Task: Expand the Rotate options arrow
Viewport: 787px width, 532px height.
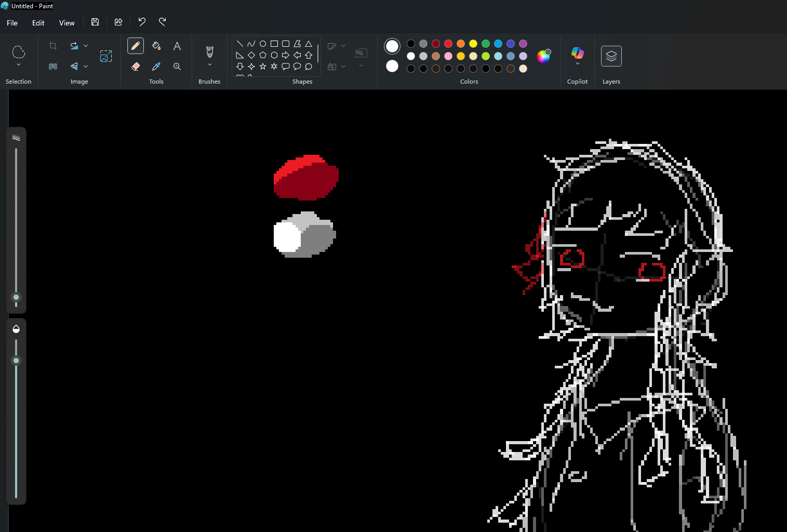Action: pyautogui.click(x=86, y=46)
